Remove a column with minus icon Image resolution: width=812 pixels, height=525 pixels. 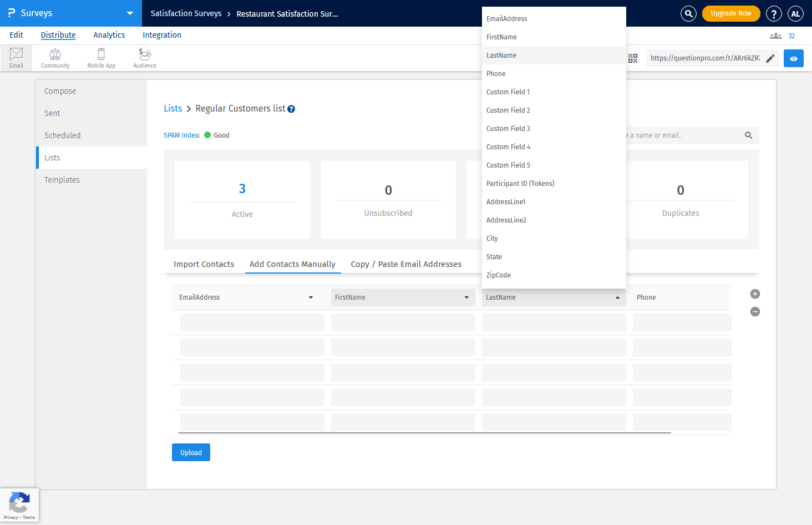pos(755,312)
